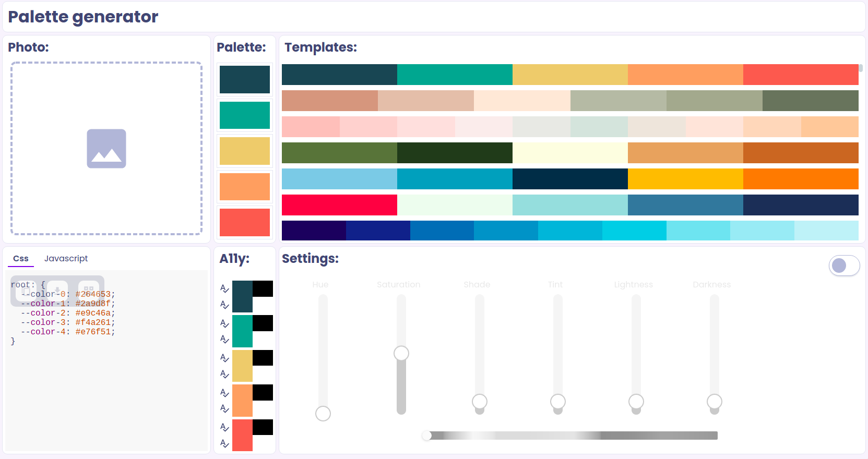Select the dark teal swatch in the Palette panel

[244, 79]
